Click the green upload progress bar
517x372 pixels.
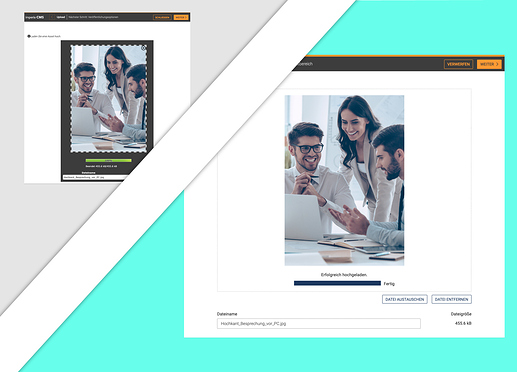click(108, 160)
